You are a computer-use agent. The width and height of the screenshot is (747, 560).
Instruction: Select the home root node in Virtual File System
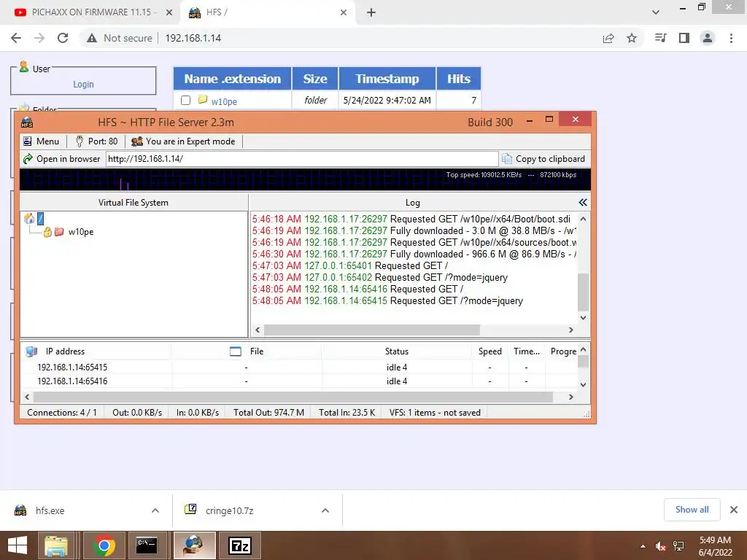(x=34, y=219)
